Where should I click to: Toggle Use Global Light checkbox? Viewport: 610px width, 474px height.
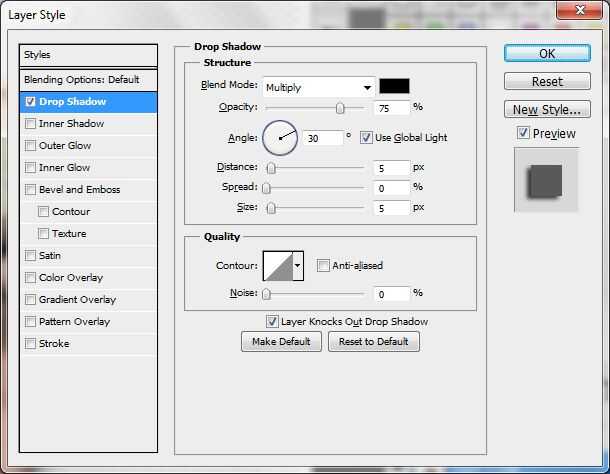[366, 137]
